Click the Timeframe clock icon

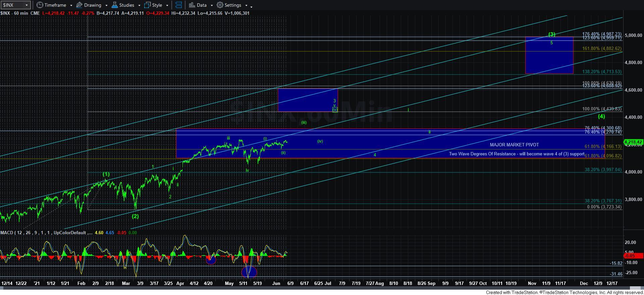[x=40, y=5]
